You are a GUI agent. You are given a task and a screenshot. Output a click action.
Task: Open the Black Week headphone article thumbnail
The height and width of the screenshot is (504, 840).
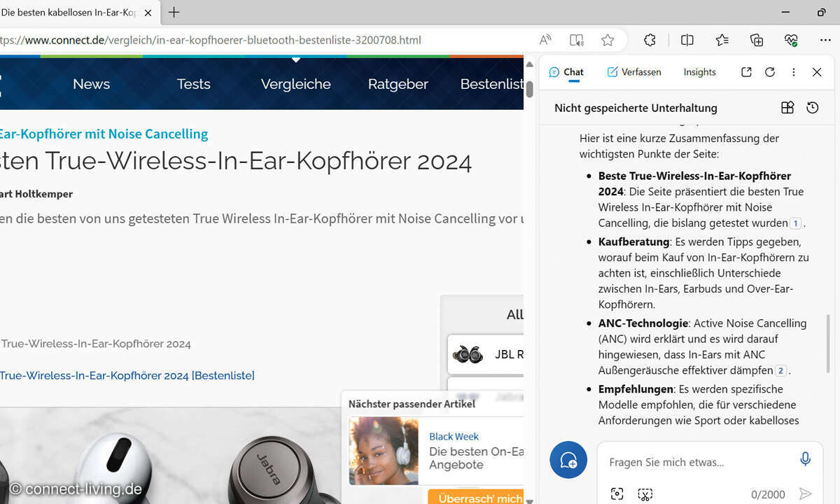[x=384, y=451]
